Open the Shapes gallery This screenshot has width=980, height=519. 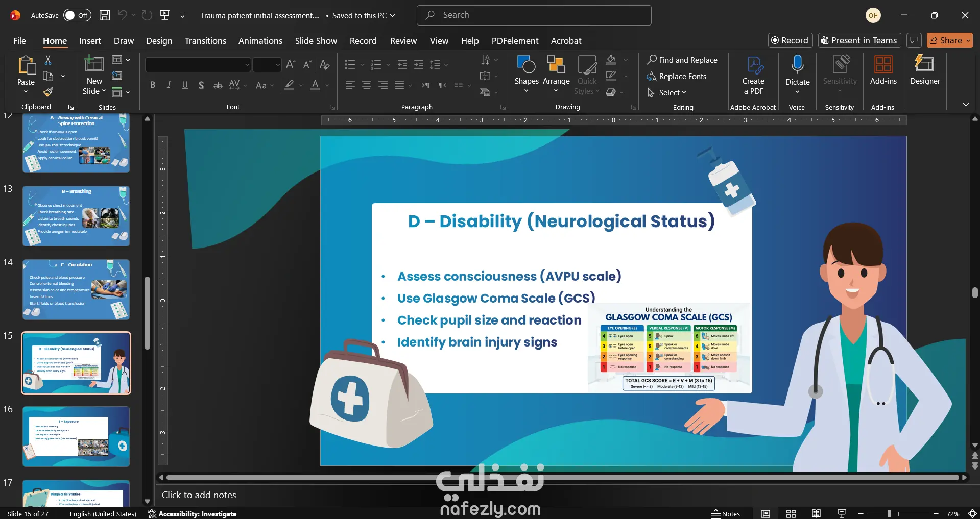point(527,75)
